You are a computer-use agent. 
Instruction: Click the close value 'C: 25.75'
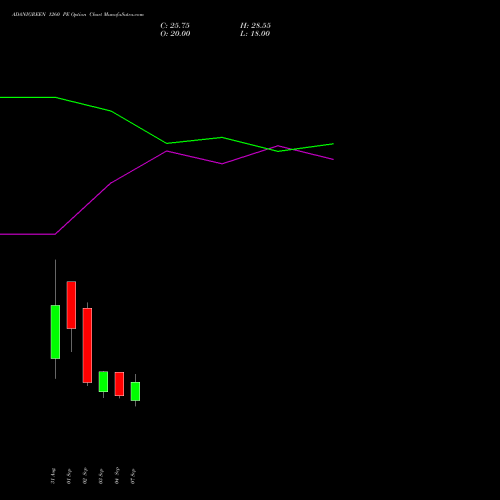tap(175, 26)
